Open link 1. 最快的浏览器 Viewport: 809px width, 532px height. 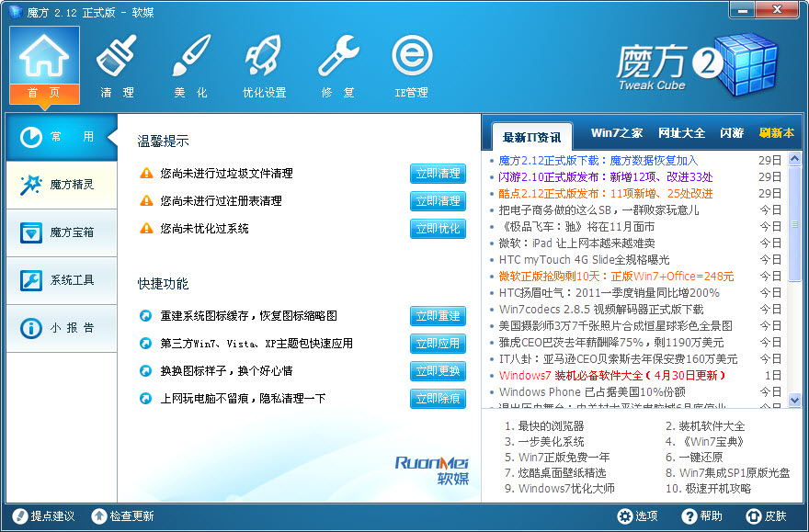pyautogui.click(x=544, y=426)
